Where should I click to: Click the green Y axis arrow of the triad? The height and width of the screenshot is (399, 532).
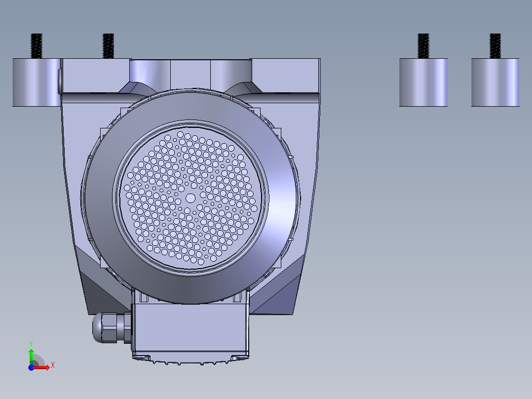pyautogui.click(x=31, y=356)
